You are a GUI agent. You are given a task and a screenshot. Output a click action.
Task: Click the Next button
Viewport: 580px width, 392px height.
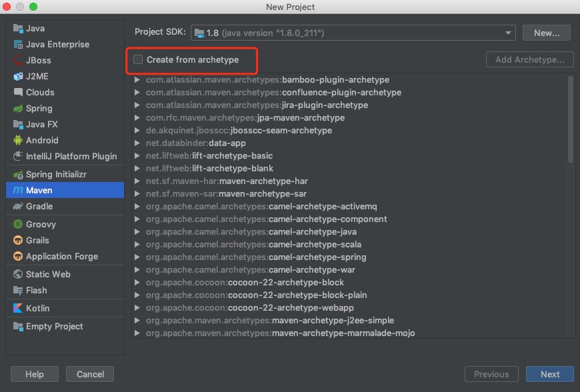click(550, 374)
